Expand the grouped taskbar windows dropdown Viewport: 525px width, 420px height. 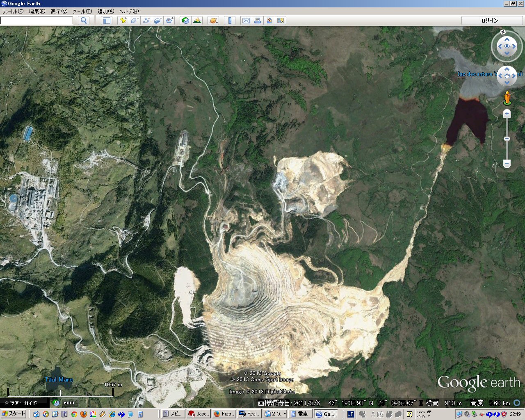click(285, 414)
